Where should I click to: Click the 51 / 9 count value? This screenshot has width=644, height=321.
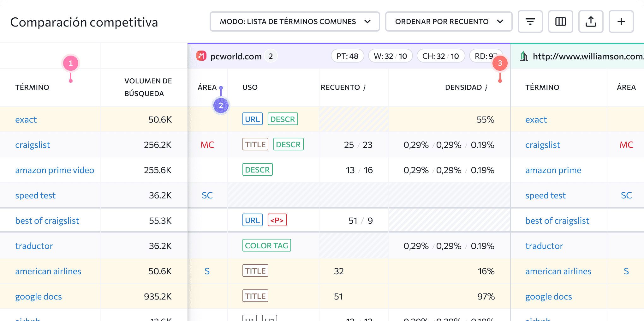(x=361, y=221)
